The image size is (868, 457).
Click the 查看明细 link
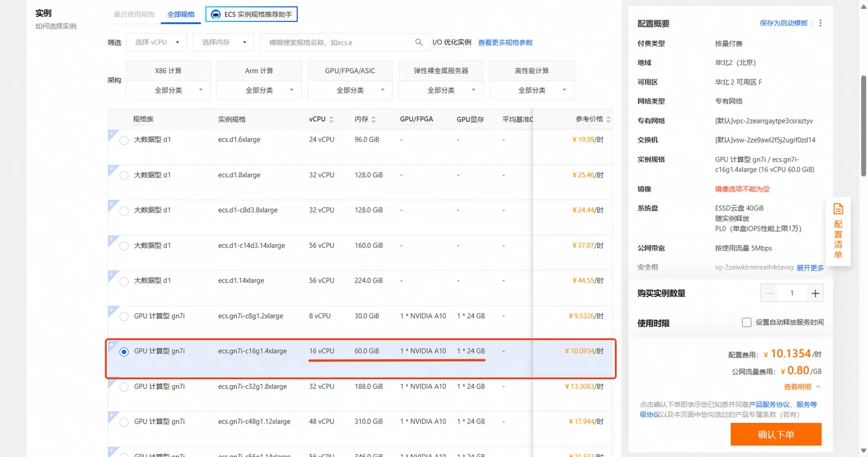coord(797,387)
